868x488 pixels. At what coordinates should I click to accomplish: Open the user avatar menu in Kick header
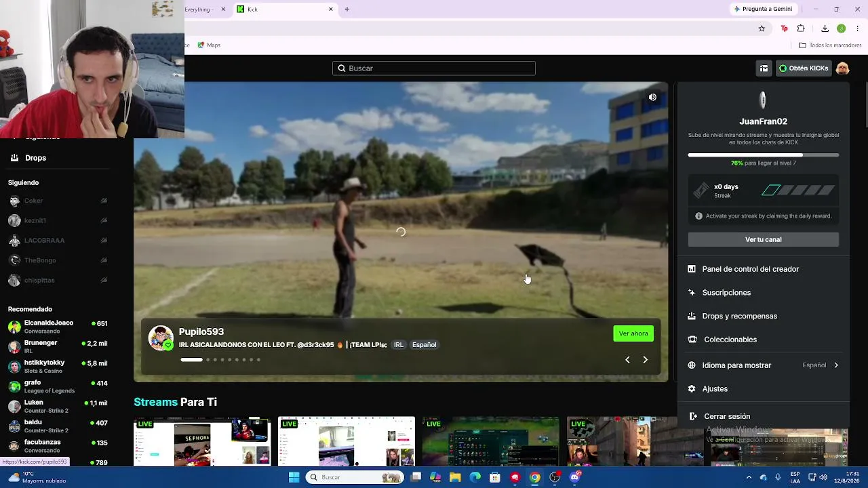click(842, 68)
